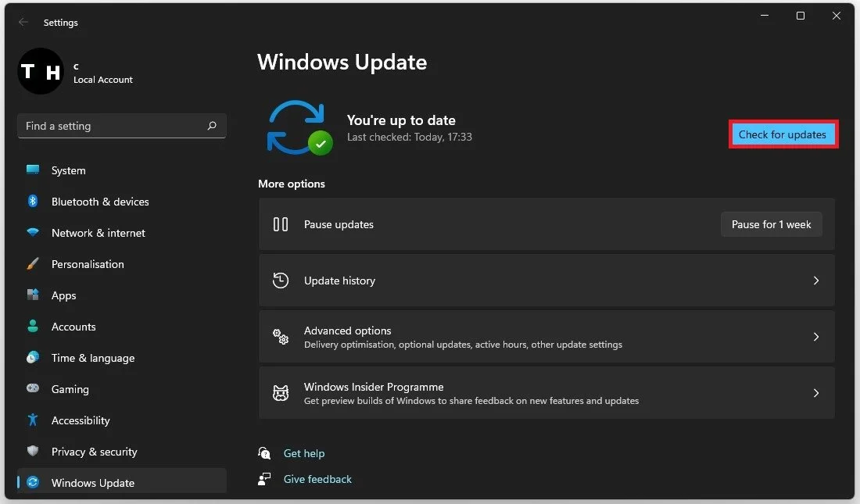Focus the Find a setting search box
860x504 pixels.
pyautogui.click(x=122, y=126)
